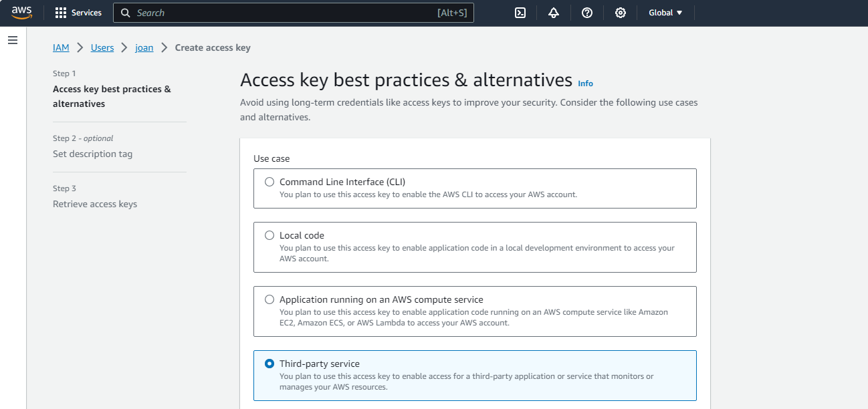
Task: Click the Services label in top bar
Action: pos(86,13)
